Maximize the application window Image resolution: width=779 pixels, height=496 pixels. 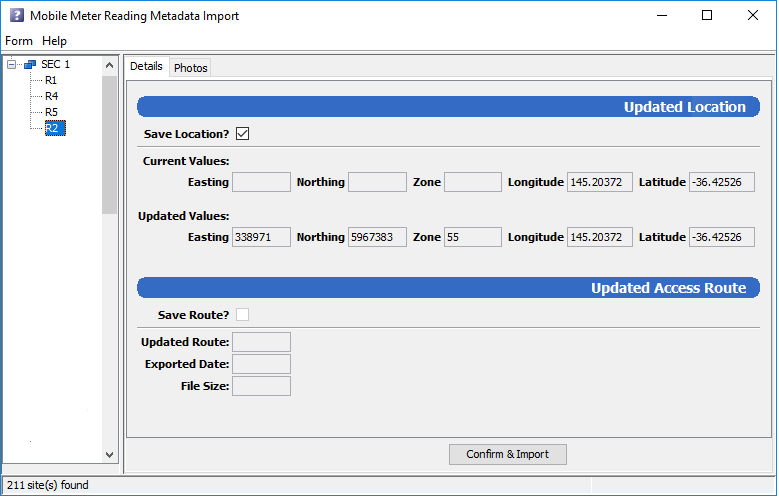707,16
